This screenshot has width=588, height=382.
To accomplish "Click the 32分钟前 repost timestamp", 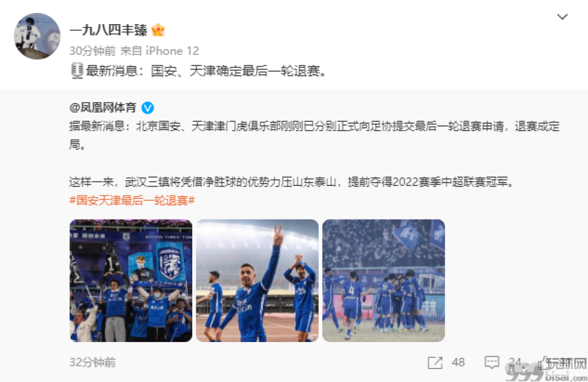I will (93, 363).
